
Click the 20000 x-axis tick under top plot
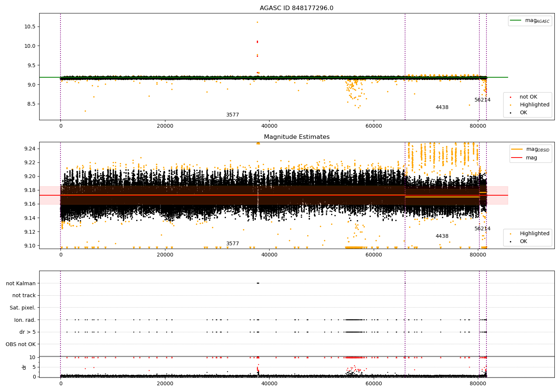pos(165,126)
